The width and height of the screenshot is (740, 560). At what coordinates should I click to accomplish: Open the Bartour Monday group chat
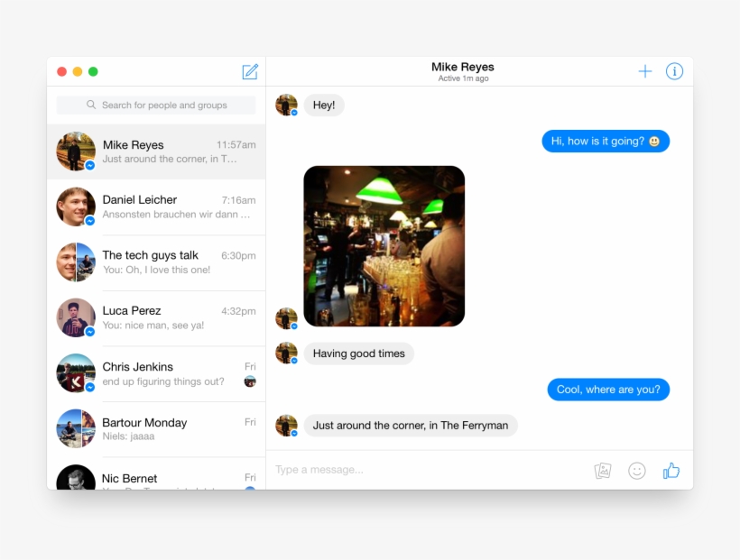(156, 429)
